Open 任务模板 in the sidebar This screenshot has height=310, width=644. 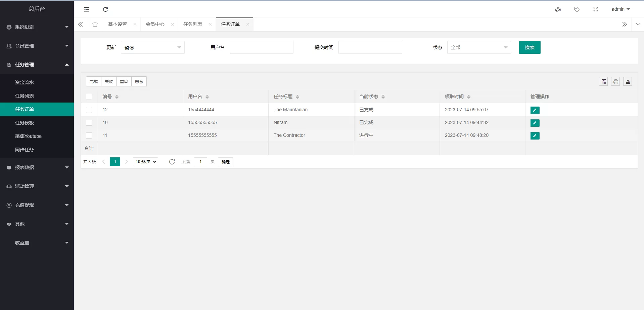click(25, 123)
